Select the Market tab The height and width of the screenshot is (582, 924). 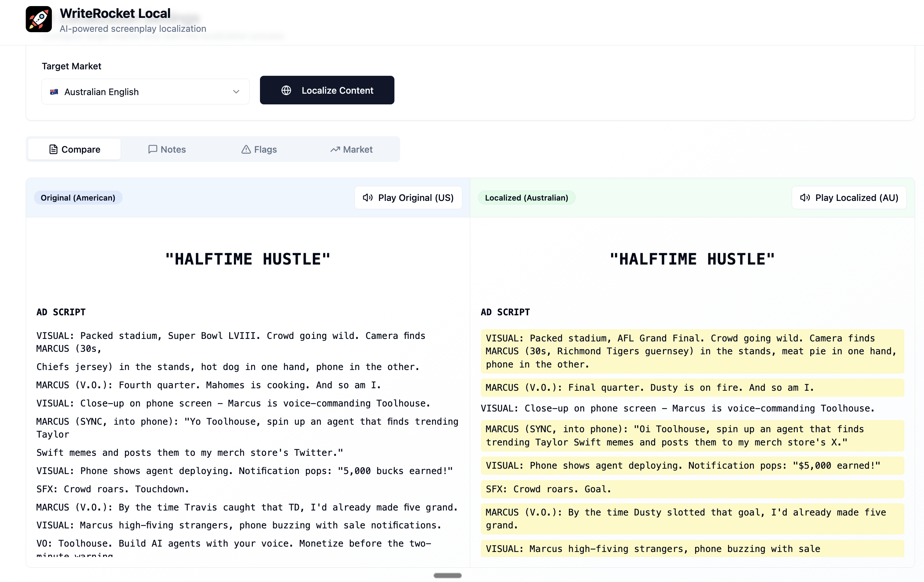click(x=352, y=149)
